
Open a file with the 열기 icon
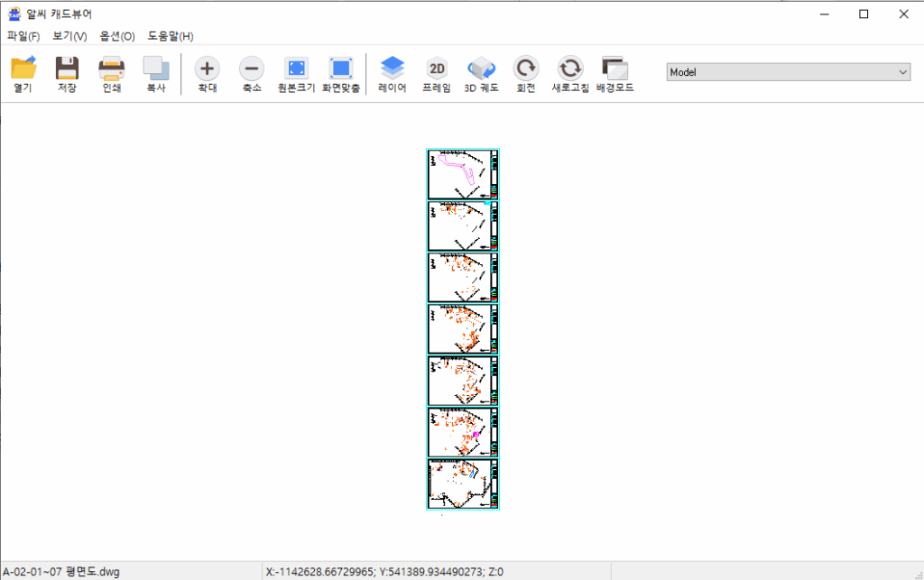coord(23,74)
